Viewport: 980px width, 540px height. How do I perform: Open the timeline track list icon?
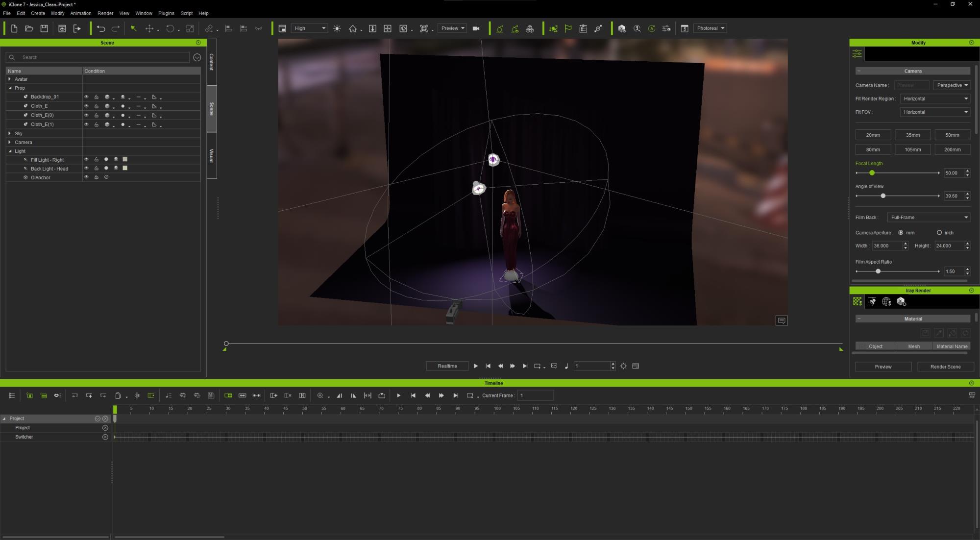(12, 395)
